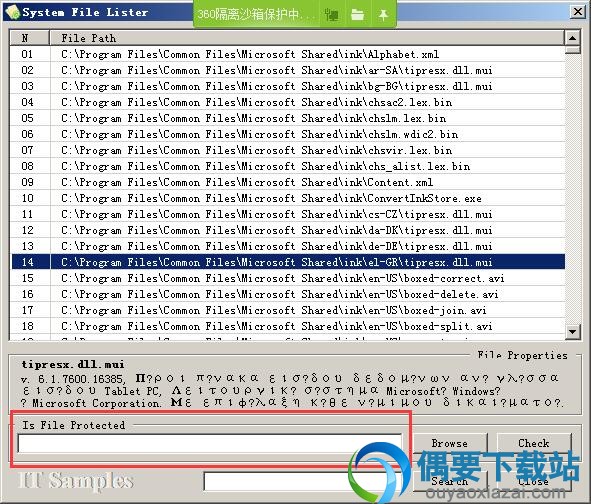591x504 pixels.
Task: Close the System File Lister window
Action: click(x=577, y=12)
